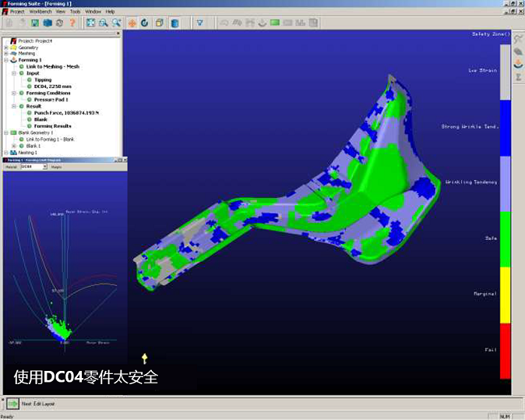Select Forming Results in tree
Screen dimensions: 525x420
click(52, 125)
